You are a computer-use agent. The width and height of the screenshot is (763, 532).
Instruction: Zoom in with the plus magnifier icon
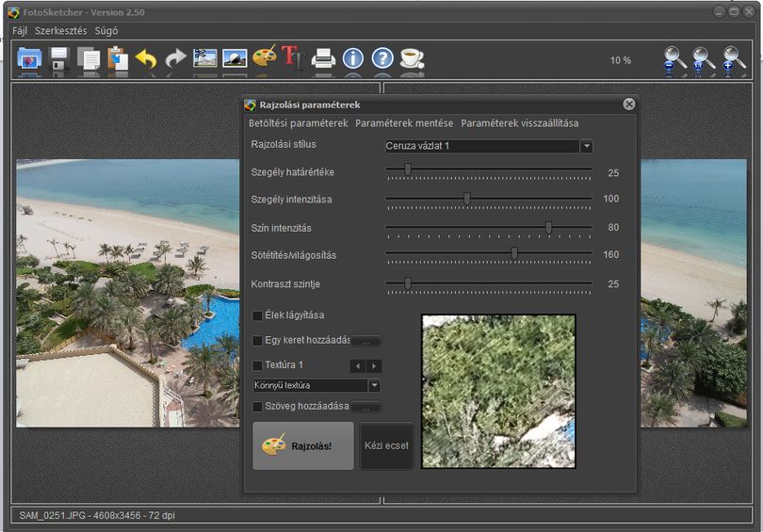733,60
